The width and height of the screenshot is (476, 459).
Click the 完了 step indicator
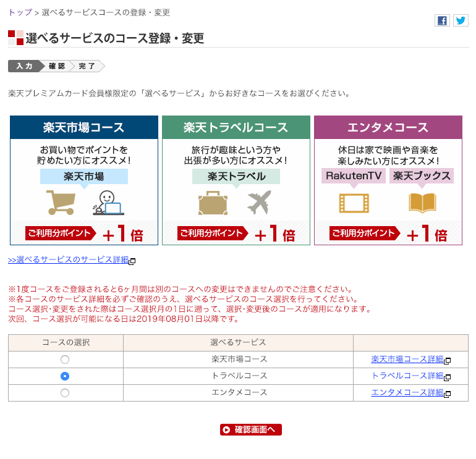click(87, 66)
